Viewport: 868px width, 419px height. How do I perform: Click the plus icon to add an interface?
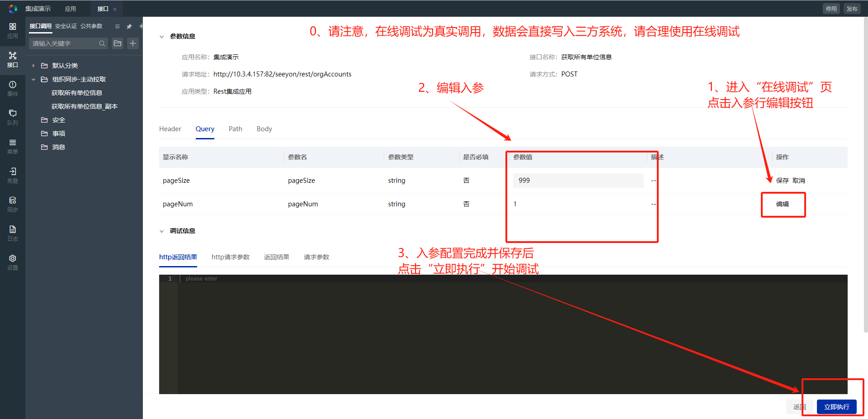tap(133, 43)
